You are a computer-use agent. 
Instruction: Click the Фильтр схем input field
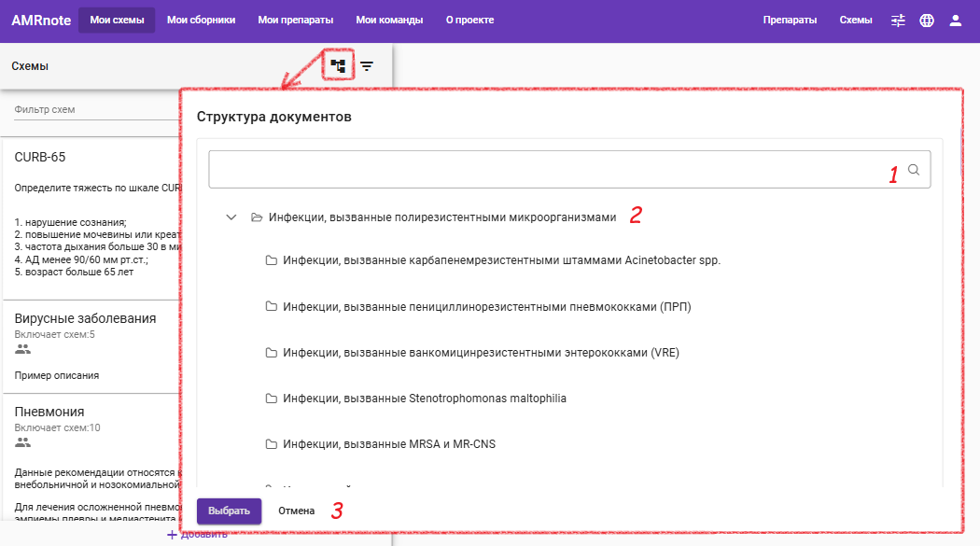tap(96, 109)
